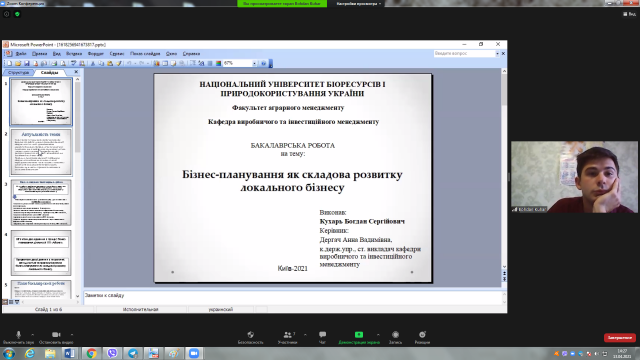
Task: Click the Paste clipboard icon
Action: 110,63
